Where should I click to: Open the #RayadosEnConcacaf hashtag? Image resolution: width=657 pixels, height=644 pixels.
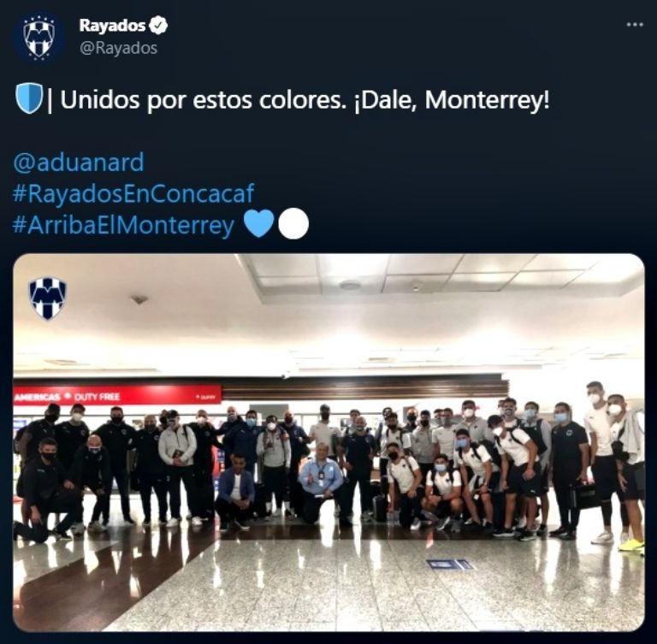click(x=133, y=193)
